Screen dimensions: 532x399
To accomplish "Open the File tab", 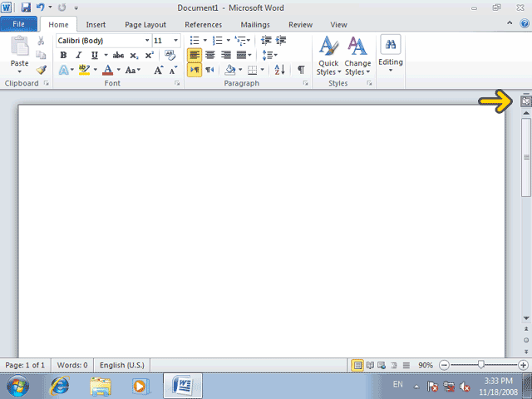I will [x=18, y=24].
